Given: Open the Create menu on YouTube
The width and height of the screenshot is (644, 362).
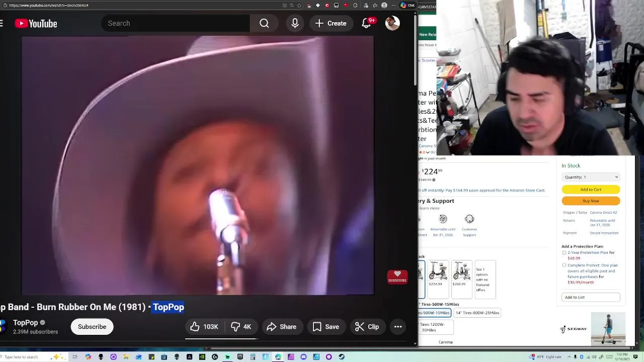Looking at the screenshot, I should 331,23.
